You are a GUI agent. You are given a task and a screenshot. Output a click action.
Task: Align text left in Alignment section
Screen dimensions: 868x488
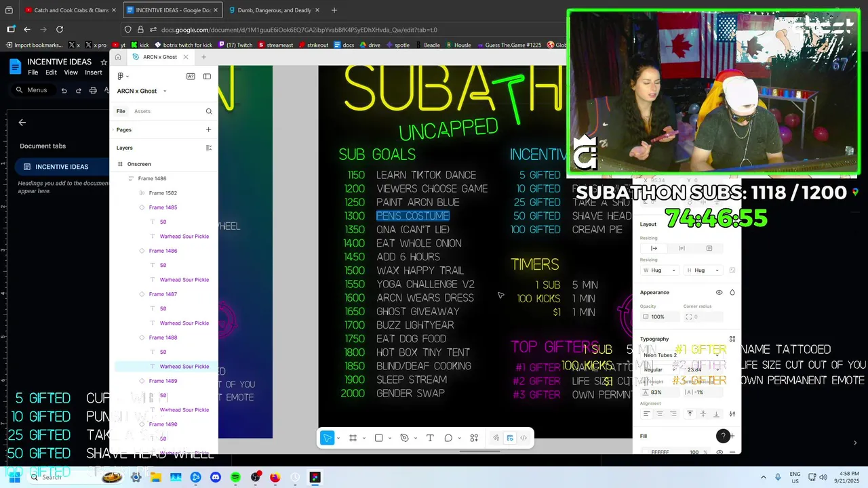tap(646, 413)
